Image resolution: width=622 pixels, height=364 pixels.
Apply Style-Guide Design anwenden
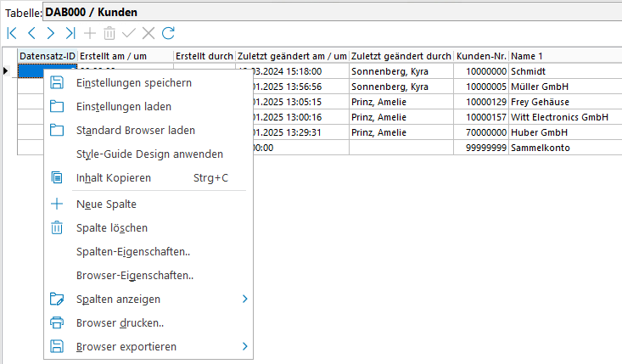pyautogui.click(x=149, y=154)
